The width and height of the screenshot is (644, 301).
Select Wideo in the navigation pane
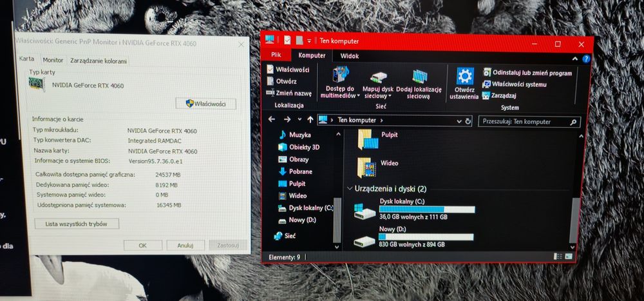click(x=292, y=196)
